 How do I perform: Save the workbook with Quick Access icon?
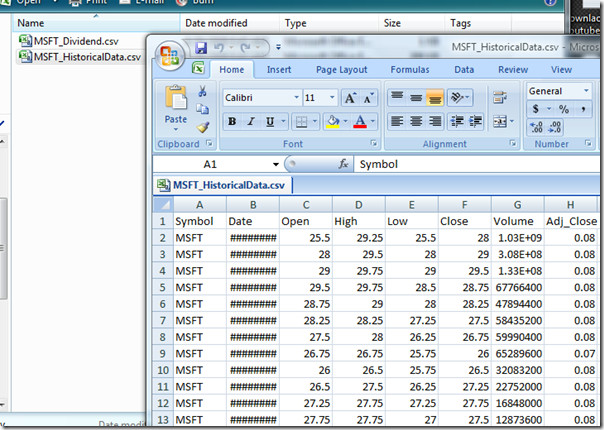pyautogui.click(x=201, y=48)
